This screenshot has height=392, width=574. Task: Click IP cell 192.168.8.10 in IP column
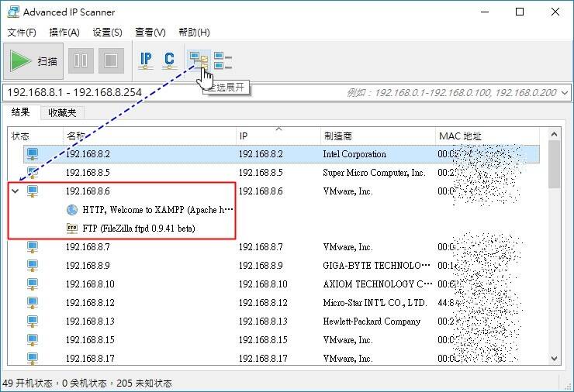(x=263, y=284)
